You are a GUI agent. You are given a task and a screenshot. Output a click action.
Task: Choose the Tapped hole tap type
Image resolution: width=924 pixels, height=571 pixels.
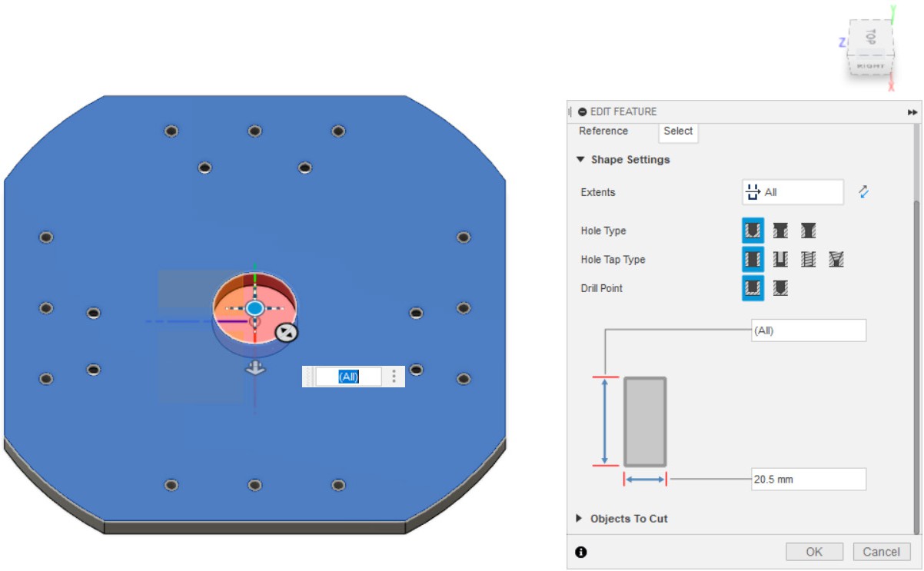[808, 260]
